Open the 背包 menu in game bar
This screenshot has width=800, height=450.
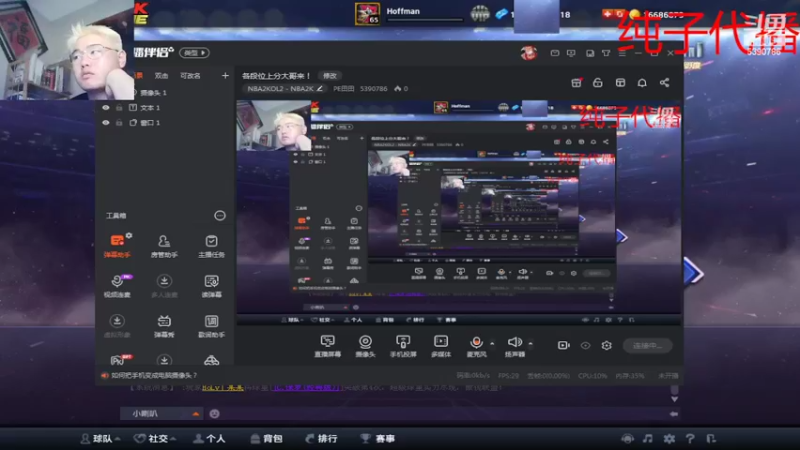click(x=267, y=439)
